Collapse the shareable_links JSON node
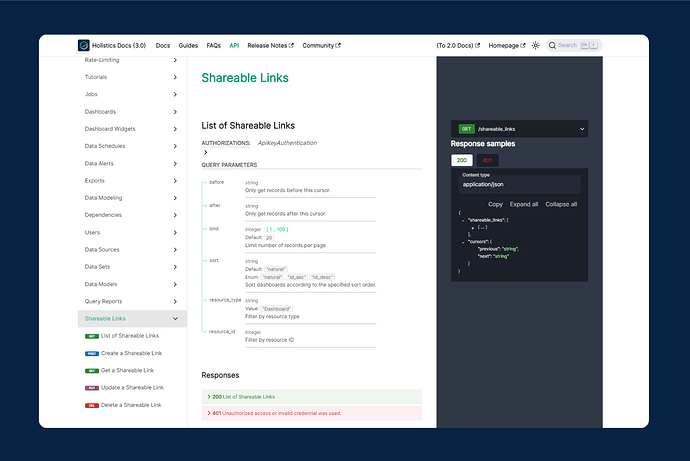Image resolution: width=690 pixels, height=461 pixels. (x=463, y=220)
